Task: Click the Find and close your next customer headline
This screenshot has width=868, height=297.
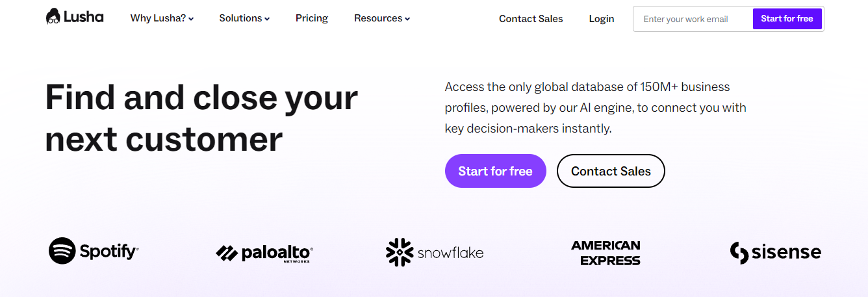Action: 201,118
